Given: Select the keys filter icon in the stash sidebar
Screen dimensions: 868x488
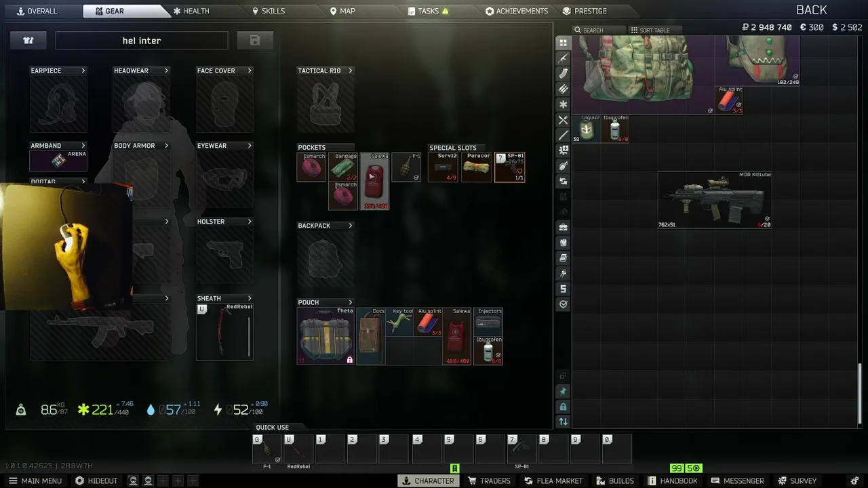Looking at the screenshot, I should [563, 273].
